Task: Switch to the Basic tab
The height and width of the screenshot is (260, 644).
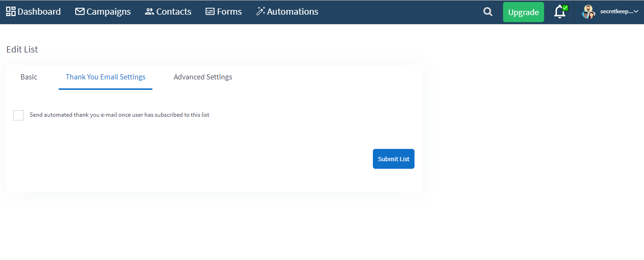Action: (x=29, y=77)
